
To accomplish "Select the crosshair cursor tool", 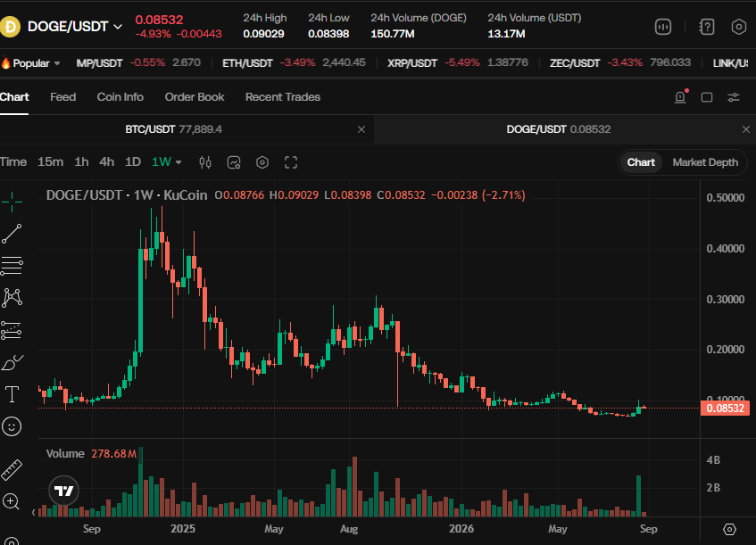I will click(12, 202).
